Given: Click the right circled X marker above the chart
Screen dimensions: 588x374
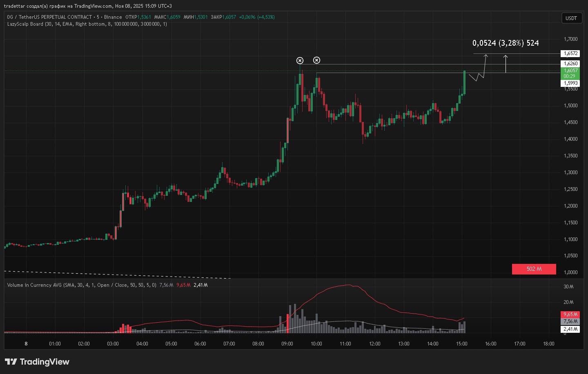Looking at the screenshot, I should pos(316,60).
